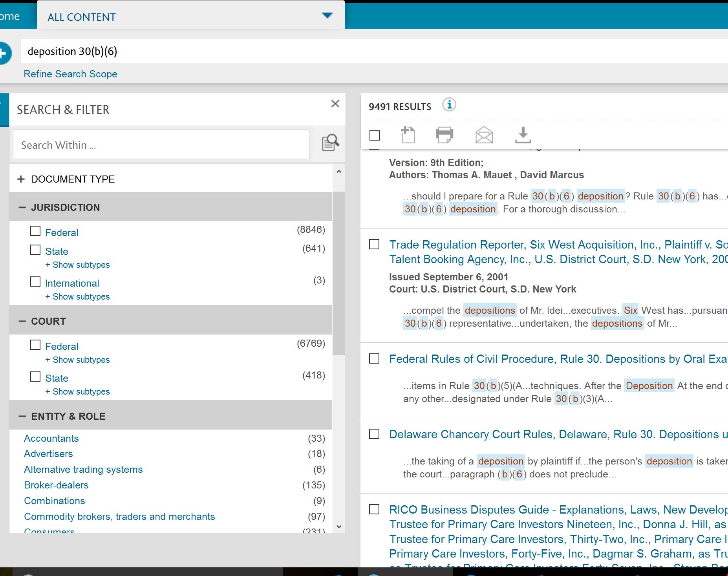The height and width of the screenshot is (576, 728).
Task: Expand the Document Type filter section
Action: pyautogui.click(x=21, y=179)
